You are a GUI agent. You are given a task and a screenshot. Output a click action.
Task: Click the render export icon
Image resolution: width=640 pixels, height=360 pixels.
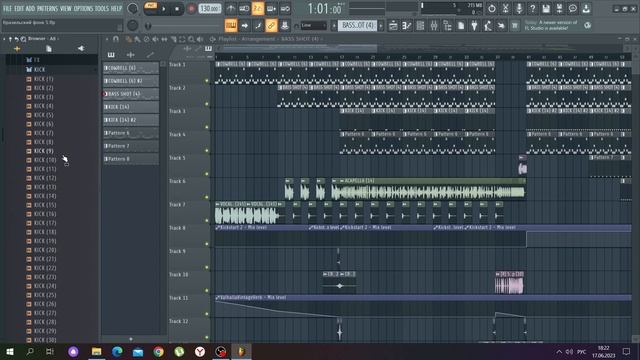click(559, 9)
